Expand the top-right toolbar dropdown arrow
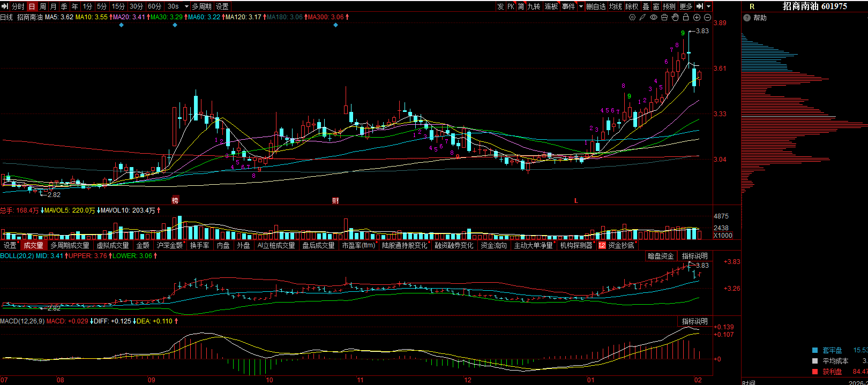 [x=709, y=6]
